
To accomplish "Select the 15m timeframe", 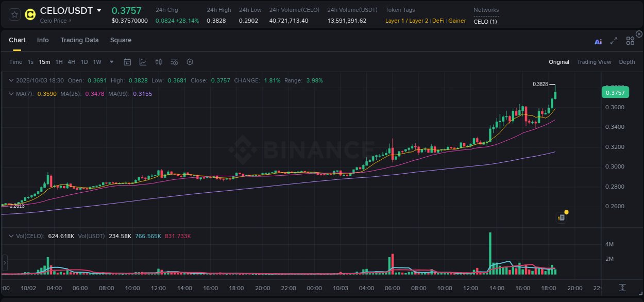I will [x=44, y=62].
